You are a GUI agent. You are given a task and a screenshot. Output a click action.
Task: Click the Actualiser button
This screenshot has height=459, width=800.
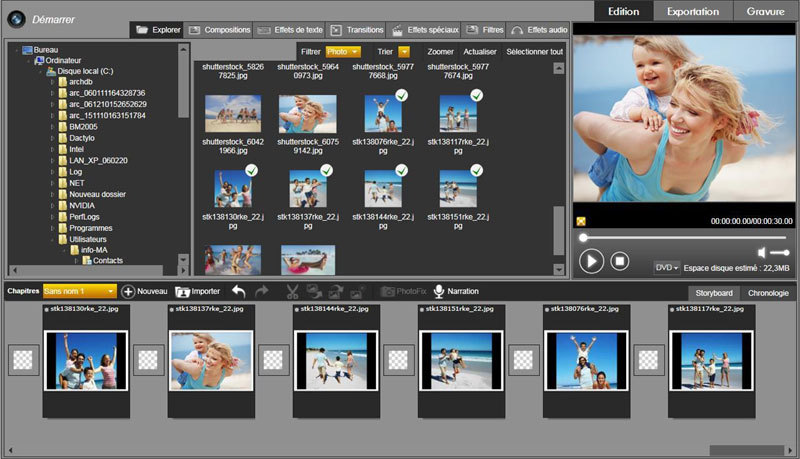480,51
